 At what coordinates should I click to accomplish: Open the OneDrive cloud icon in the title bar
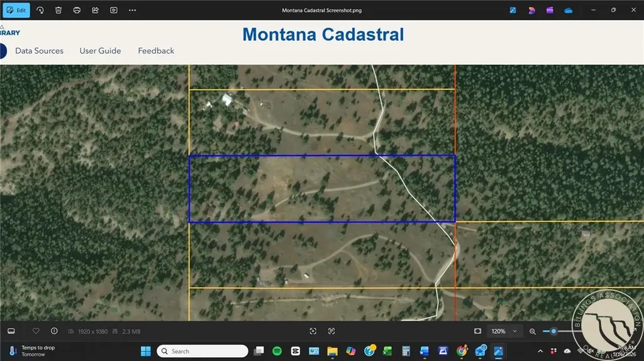coord(569,10)
